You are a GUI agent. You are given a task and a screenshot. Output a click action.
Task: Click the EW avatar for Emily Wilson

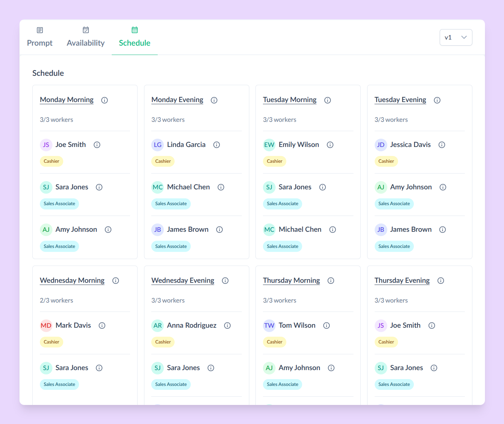point(269,145)
